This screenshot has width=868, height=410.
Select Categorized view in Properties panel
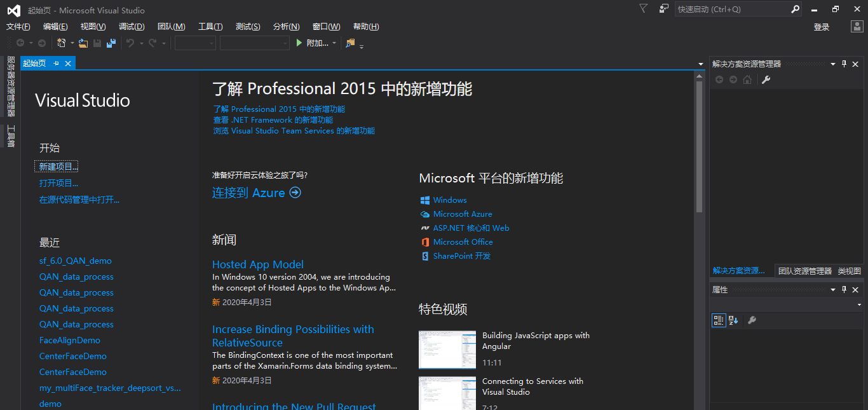(x=719, y=320)
